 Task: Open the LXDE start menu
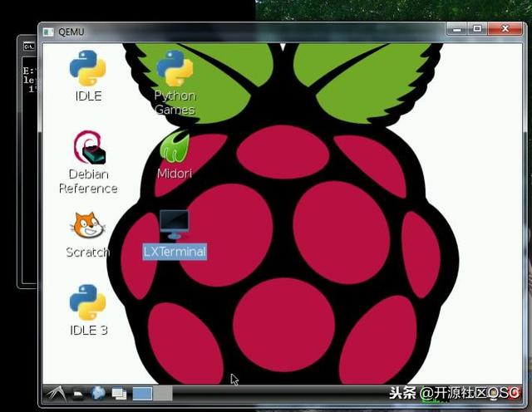57,394
